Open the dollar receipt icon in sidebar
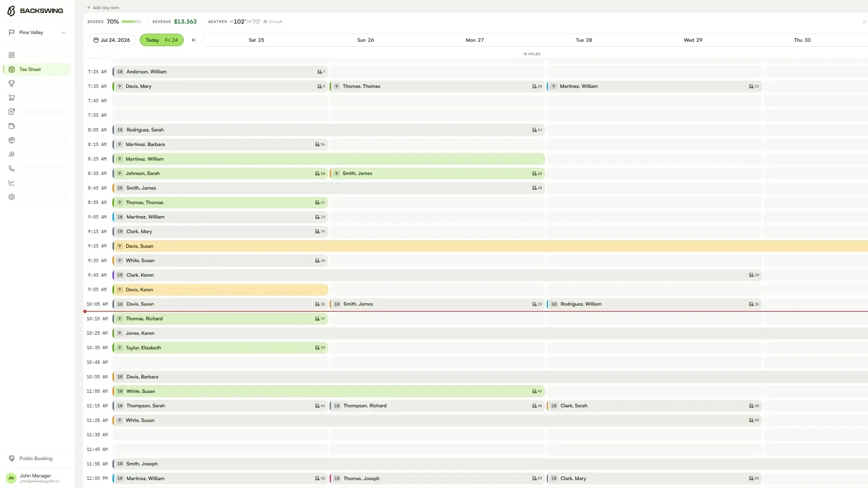 pyautogui.click(x=12, y=112)
